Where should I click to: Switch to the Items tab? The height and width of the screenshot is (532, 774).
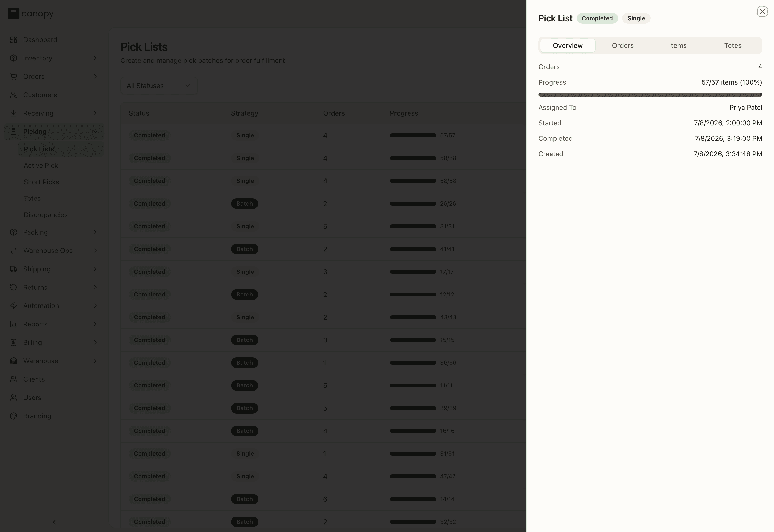678,45
